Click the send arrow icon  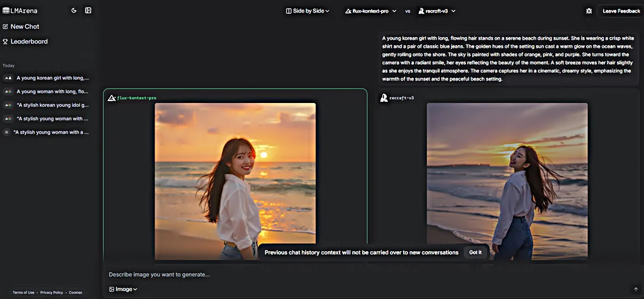[636, 289]
